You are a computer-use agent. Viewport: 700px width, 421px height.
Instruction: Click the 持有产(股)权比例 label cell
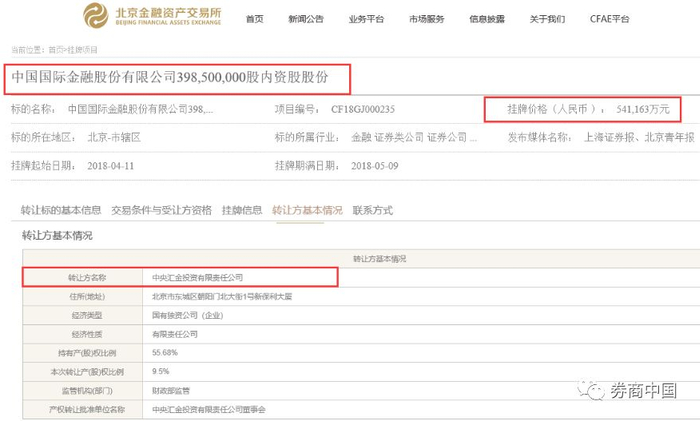pyautogui.click(x=83, y=353)
